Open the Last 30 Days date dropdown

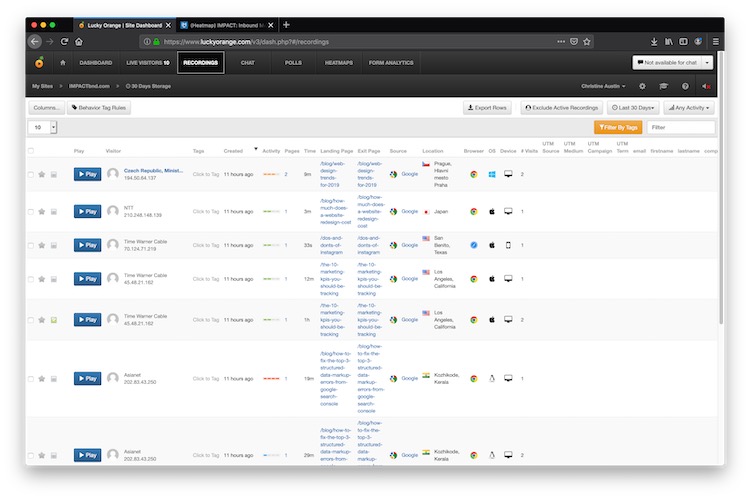[633, 108]
